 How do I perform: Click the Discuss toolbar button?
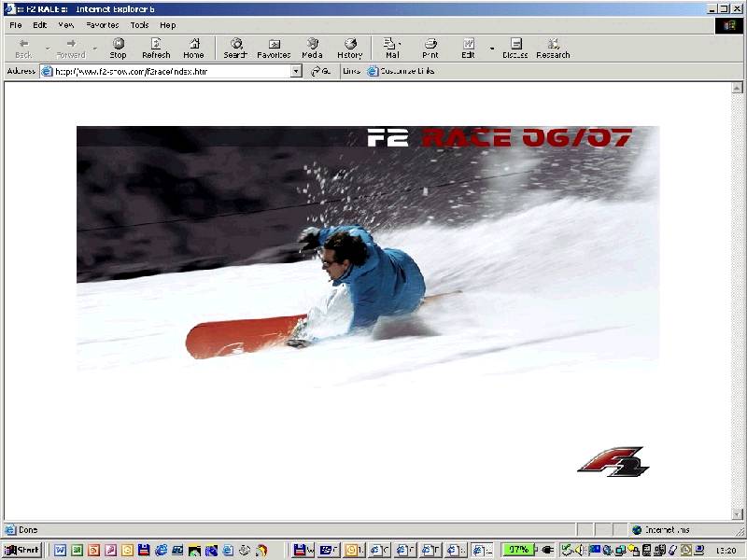pos(515,48)
